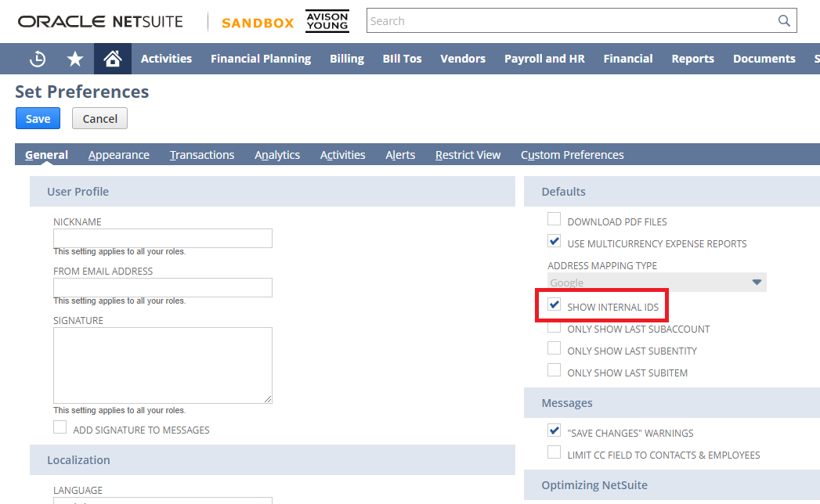This screenshot has height=504, width=820.
Task: Click the From Email Address field
Action: coord(163,287)
